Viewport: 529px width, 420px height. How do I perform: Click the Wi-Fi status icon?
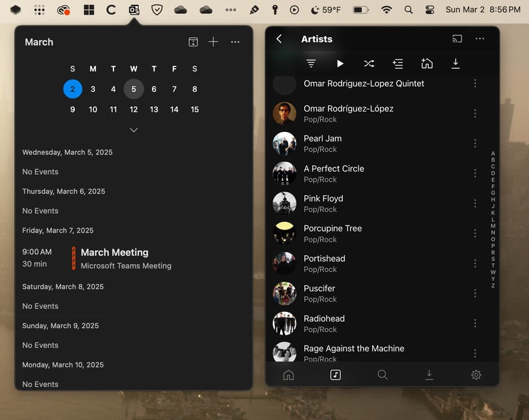[386, 10]
